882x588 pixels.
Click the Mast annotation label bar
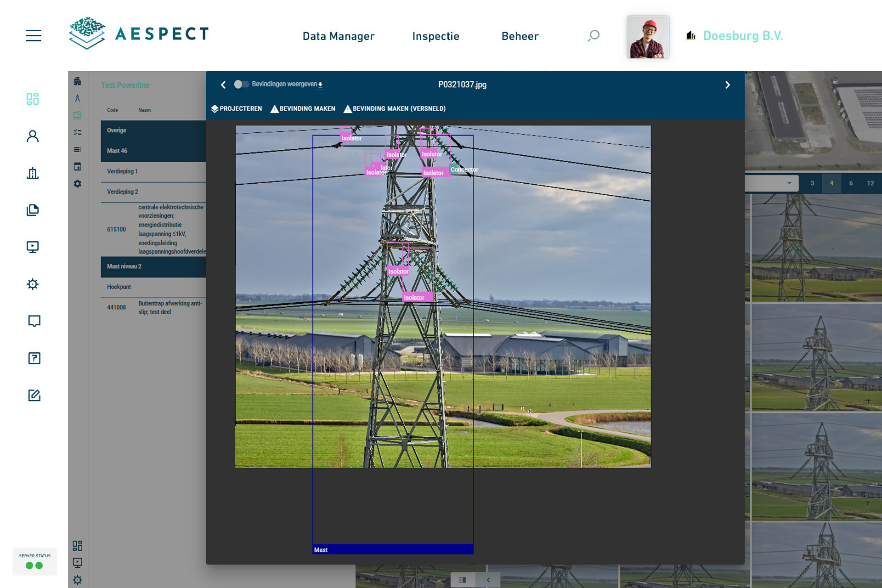tap(393, 549)
